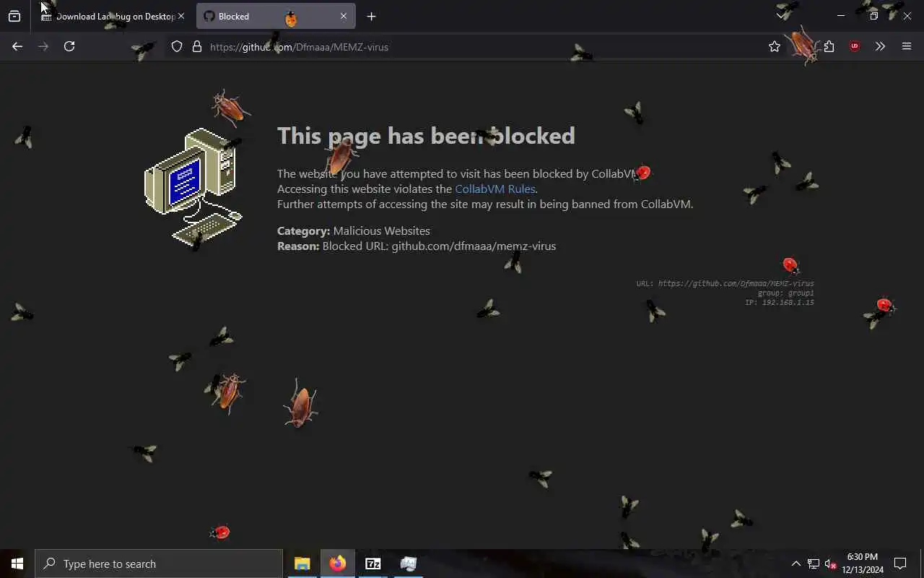Go back to the previous page
This screenshot has height=578, width=924.
(17, 46)
